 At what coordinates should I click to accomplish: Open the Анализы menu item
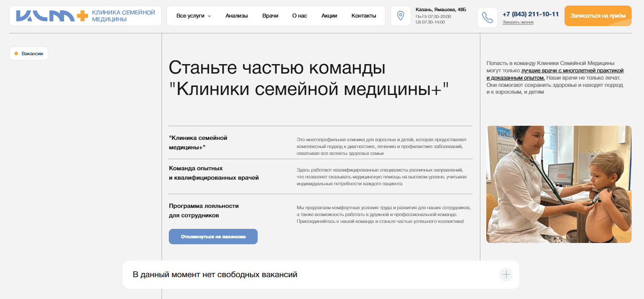click(x=237, y=16)
